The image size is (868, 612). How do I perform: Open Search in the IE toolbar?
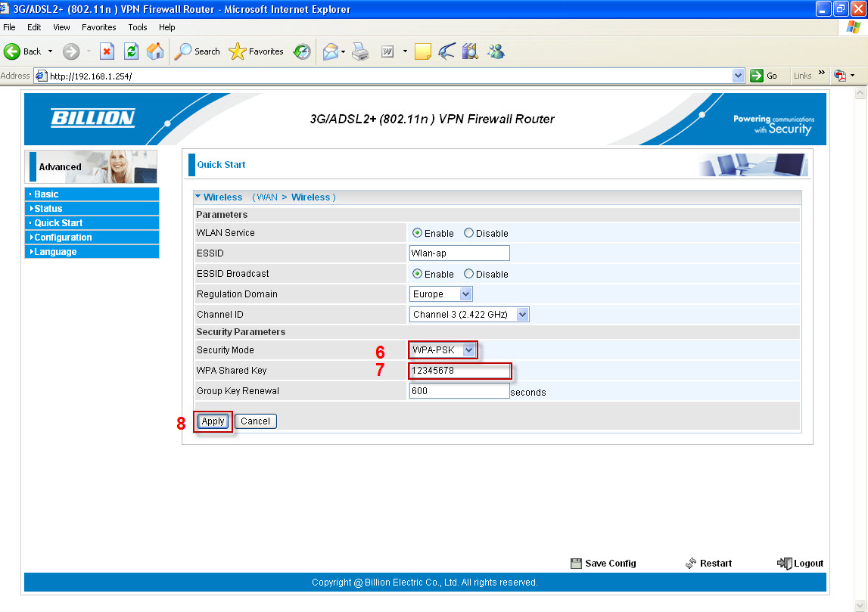[197, 51]
